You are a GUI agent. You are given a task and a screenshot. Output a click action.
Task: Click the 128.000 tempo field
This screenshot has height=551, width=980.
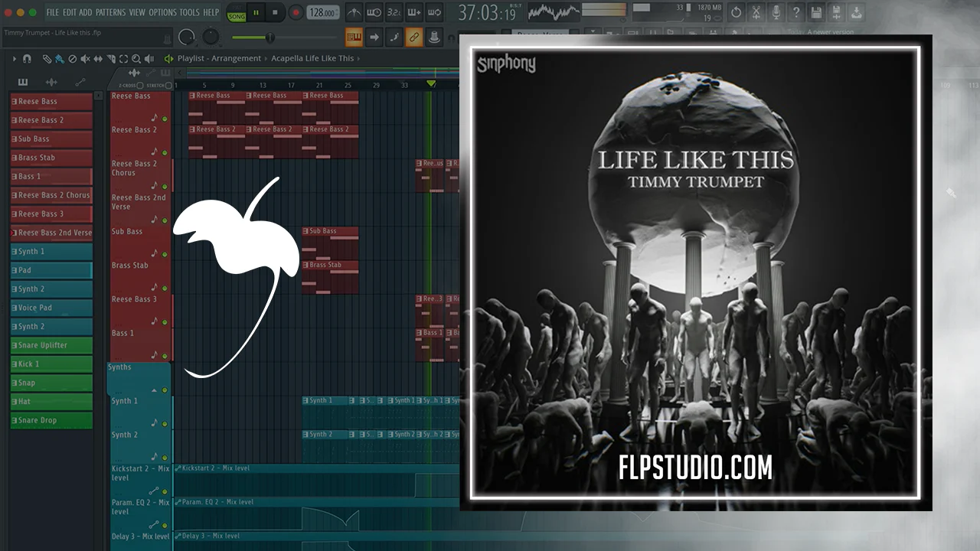pyautogui.click(x=323, y=12)
